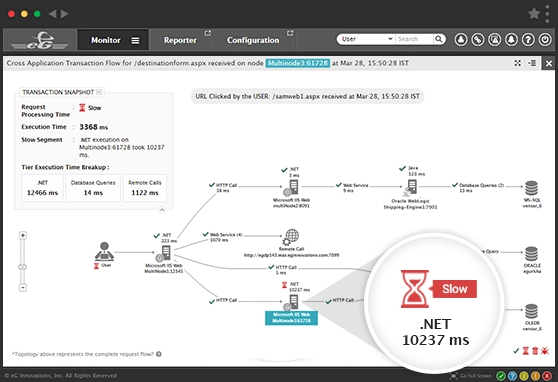This screenshot has width=558, height=382.
Task: Click the chain link toolbar icon
Action: 478,39
